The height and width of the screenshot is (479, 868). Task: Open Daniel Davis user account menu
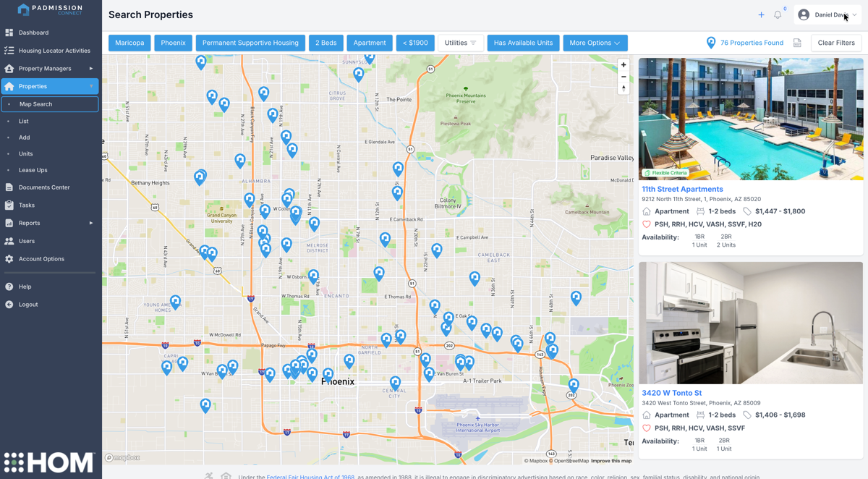pos(827,15)
